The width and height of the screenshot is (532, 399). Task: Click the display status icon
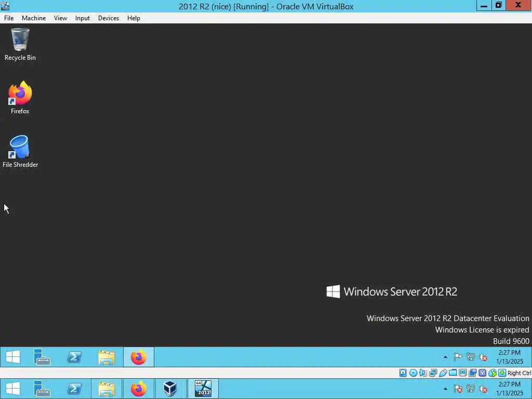coord(462,373)
